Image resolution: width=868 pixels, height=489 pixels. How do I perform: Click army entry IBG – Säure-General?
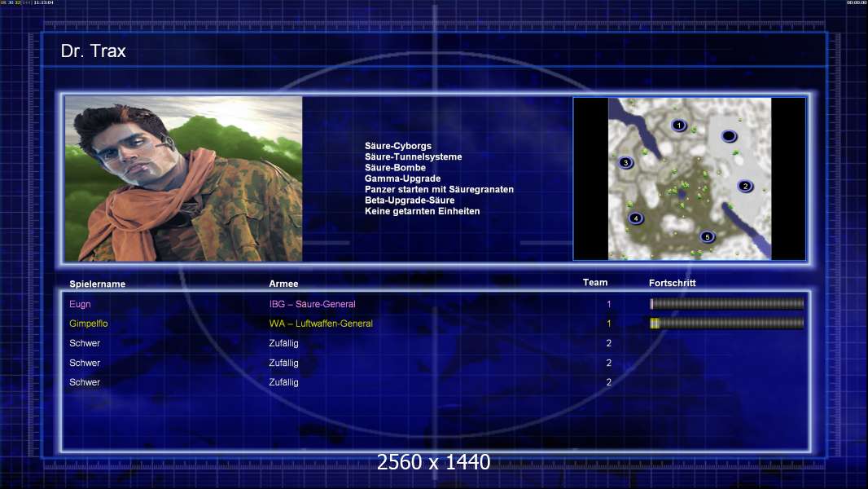click(312, 304)
